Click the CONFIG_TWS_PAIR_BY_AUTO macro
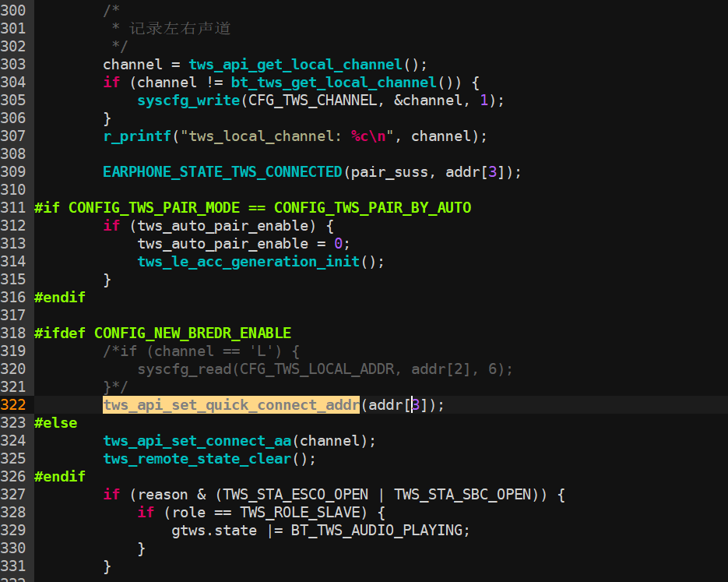728x582 pixels. [x=372, y=208]
